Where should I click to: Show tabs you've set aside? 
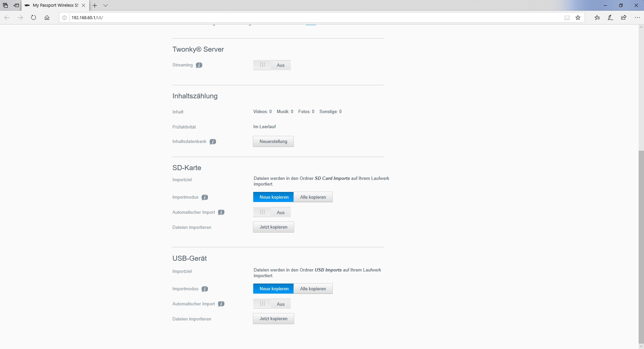click(5, 5)
